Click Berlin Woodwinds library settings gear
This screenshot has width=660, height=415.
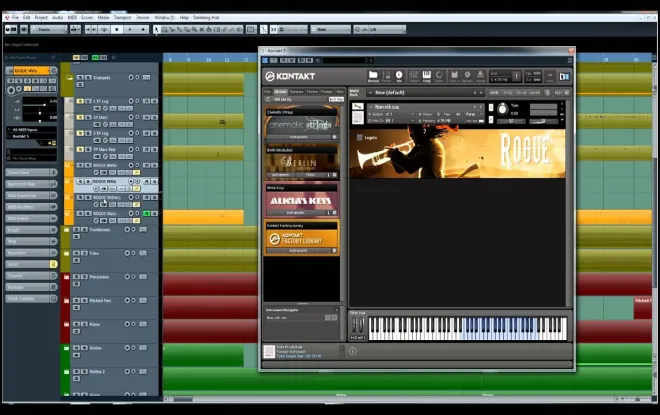pyautogui.click(x=335, y=175)
